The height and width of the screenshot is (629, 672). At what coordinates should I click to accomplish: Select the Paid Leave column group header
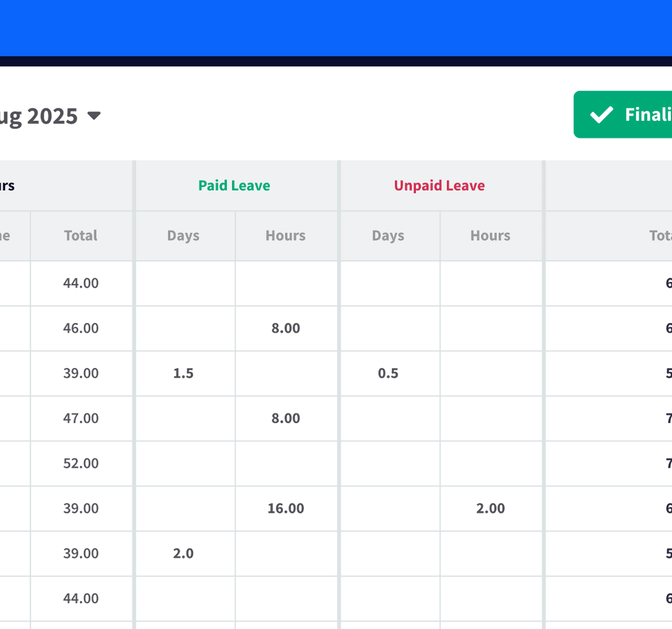(x=234, y=186)
